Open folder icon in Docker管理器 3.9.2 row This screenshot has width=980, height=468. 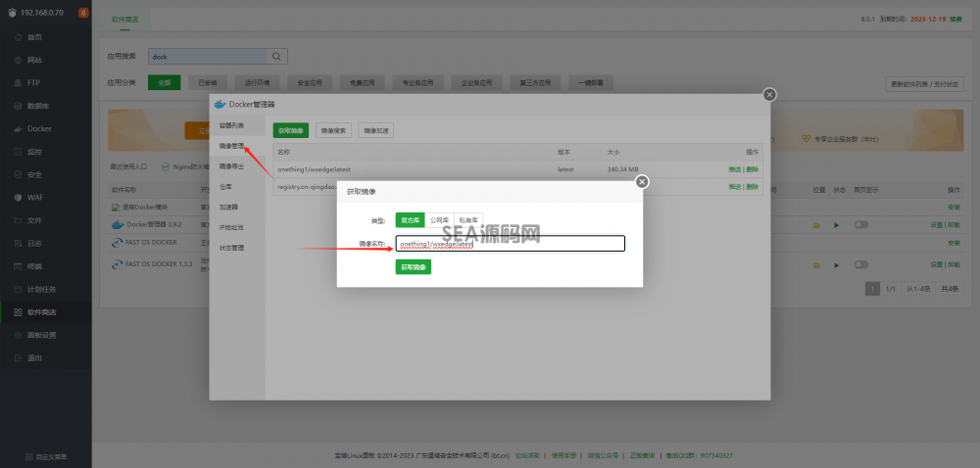pyautogui.click(x=816, y=225)
